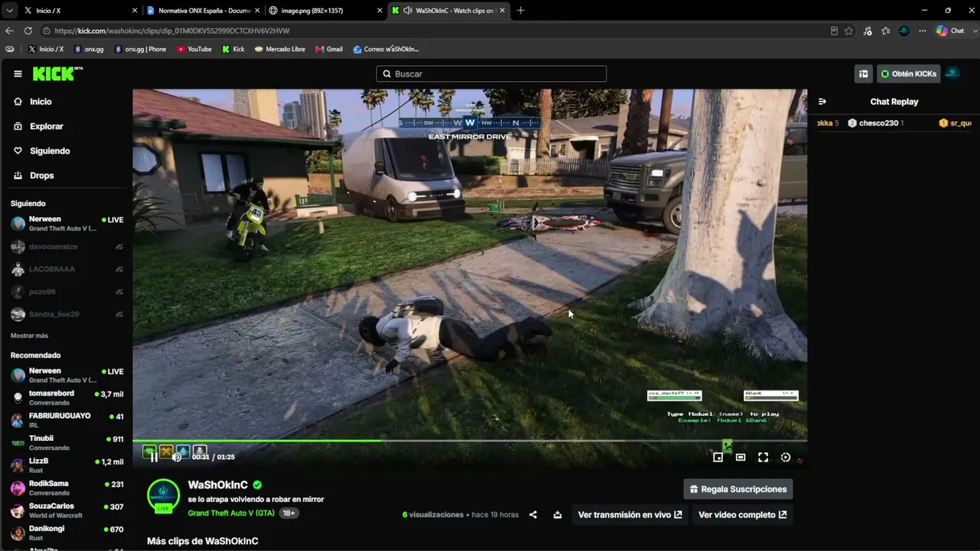The width and height of the screenshot is (980, 551).
Task: Expand followed list with Mostrar más
Action: coord(29,335)
